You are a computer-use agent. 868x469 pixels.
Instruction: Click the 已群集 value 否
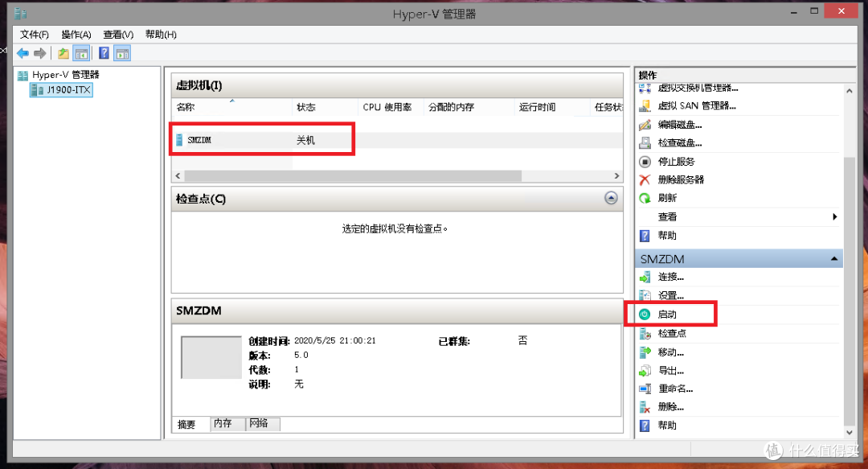[522, 340]
